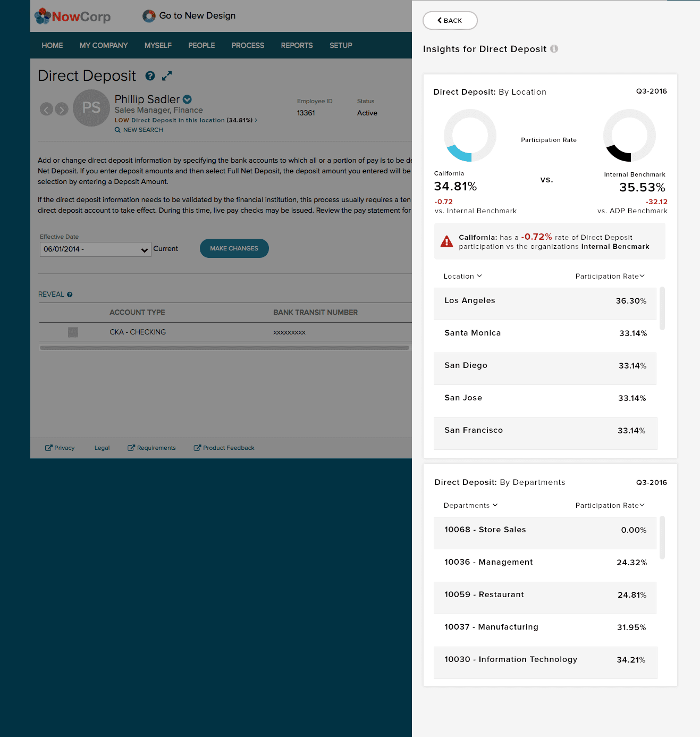Open the REPORTS menu
The width and height of the screenshot is (700, 737).
click(297, 45)
